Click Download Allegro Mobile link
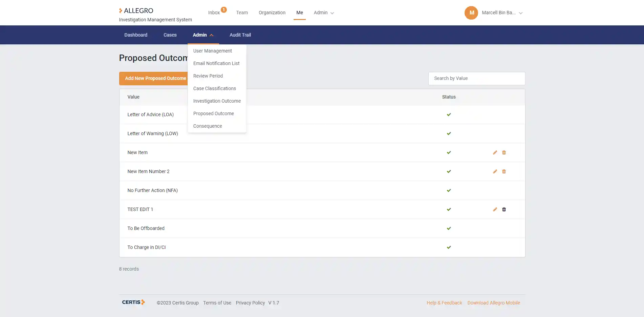This screenshot has height=317, width=644. coord(494,303)
